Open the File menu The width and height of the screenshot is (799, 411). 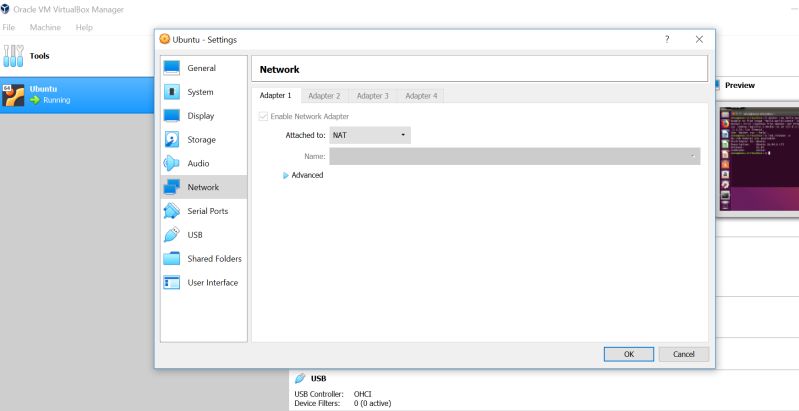[9, 28]
